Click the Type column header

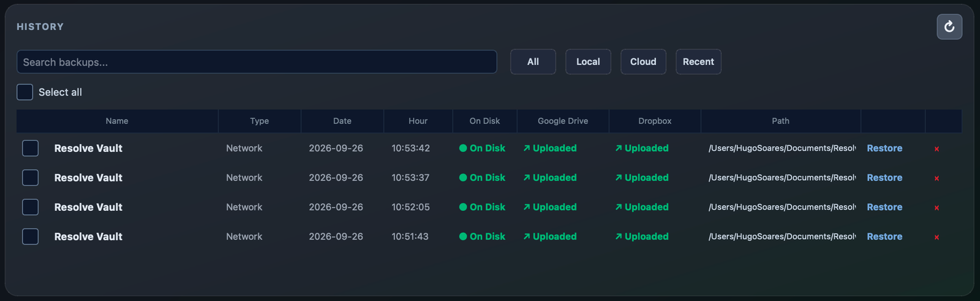(x=260, y=121)
